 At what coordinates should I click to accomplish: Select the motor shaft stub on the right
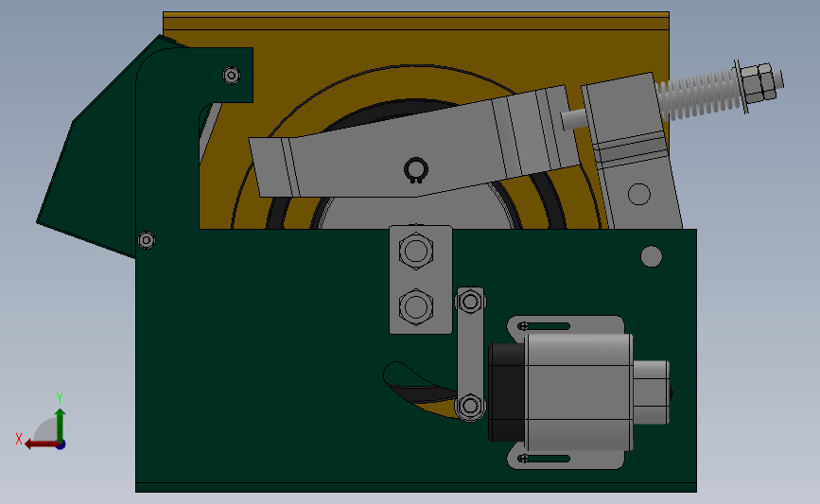click(x=651, y=392)
